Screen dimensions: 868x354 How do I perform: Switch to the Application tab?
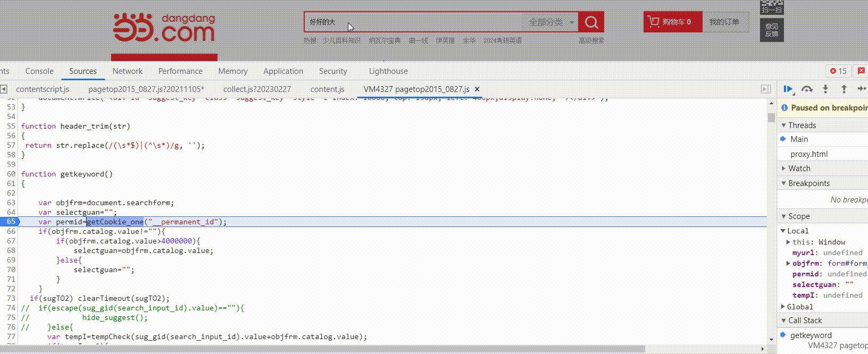[283, 71]
